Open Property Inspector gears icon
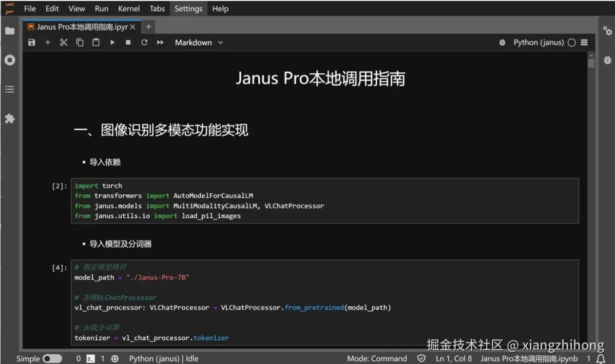 [607, 31]
